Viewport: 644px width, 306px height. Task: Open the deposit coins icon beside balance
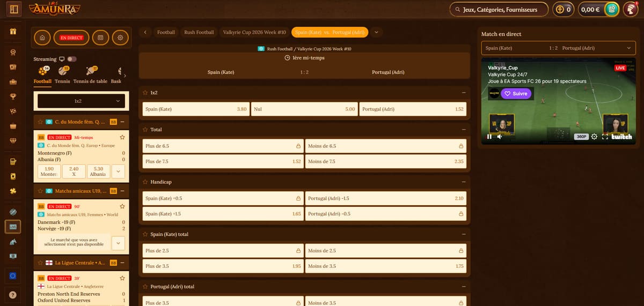[611, 9]
